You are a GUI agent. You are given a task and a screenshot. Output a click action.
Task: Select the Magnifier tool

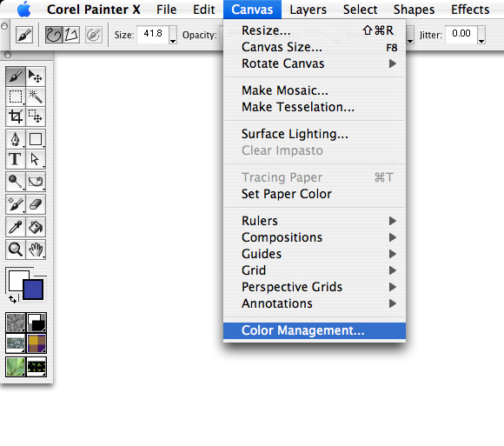[x=16, y=250]
